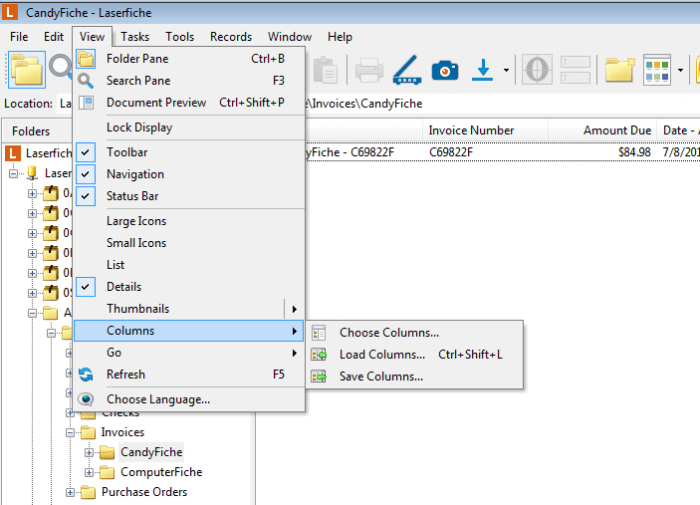Click the Choose Language globe icon

pyautogui.click(x=86, y=399)
